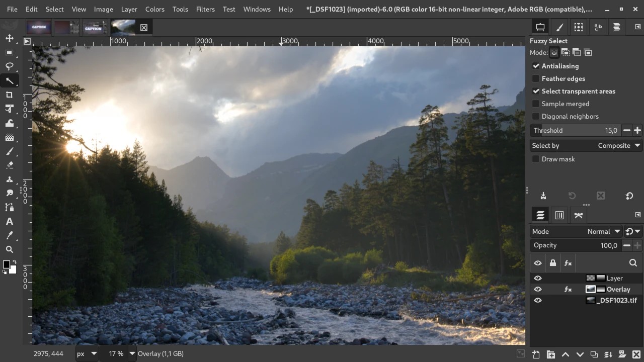The height and width of the screenshot is (362, 644).
Task: Open the Layer menu
Action: click(129, 9)
